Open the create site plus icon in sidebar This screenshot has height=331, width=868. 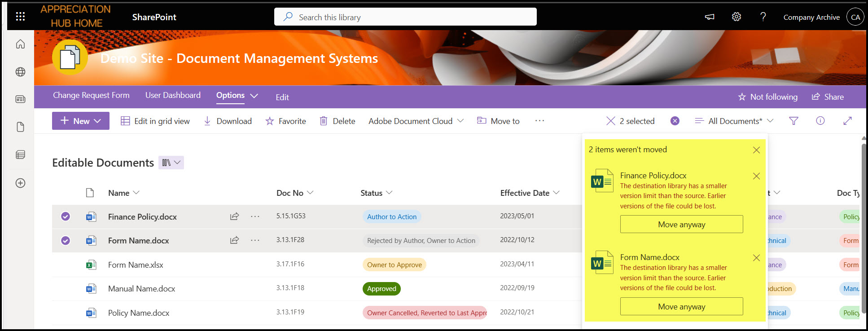click(x=20, y=183)
